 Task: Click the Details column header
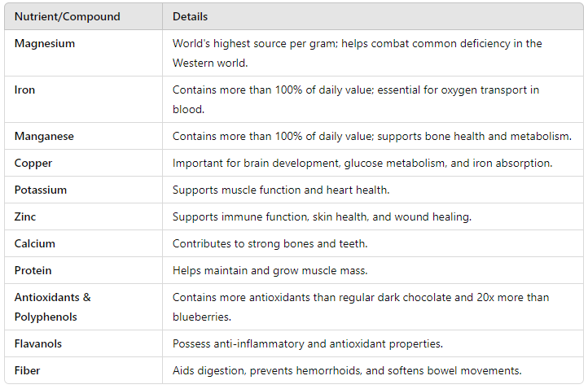click(190, 16)
